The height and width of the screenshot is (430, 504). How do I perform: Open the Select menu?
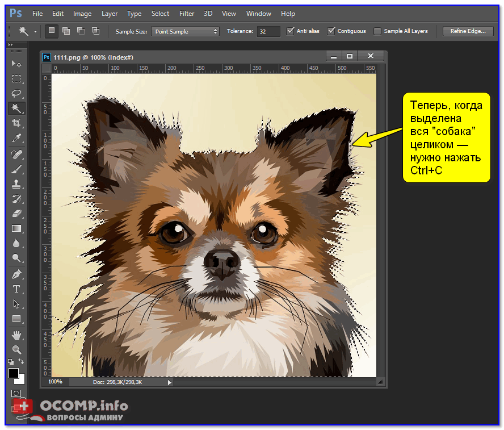[160, 13]
